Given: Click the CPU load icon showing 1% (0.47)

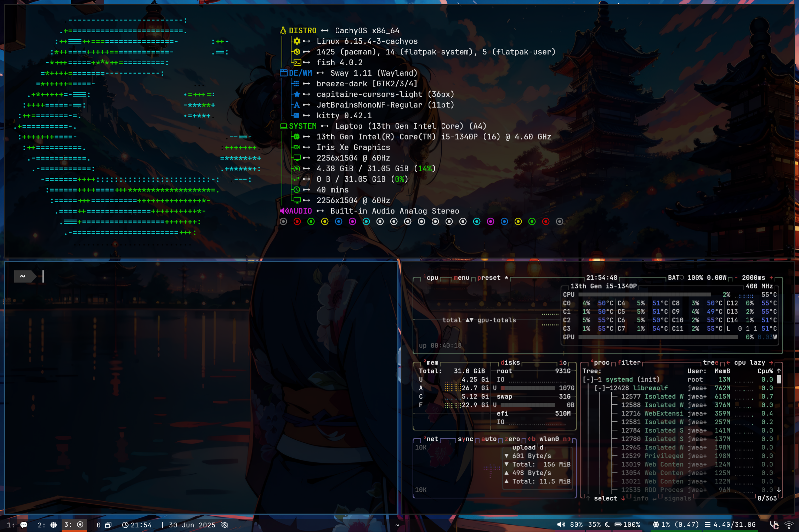Looking at the screenshot, I should [x=656, y=525].
